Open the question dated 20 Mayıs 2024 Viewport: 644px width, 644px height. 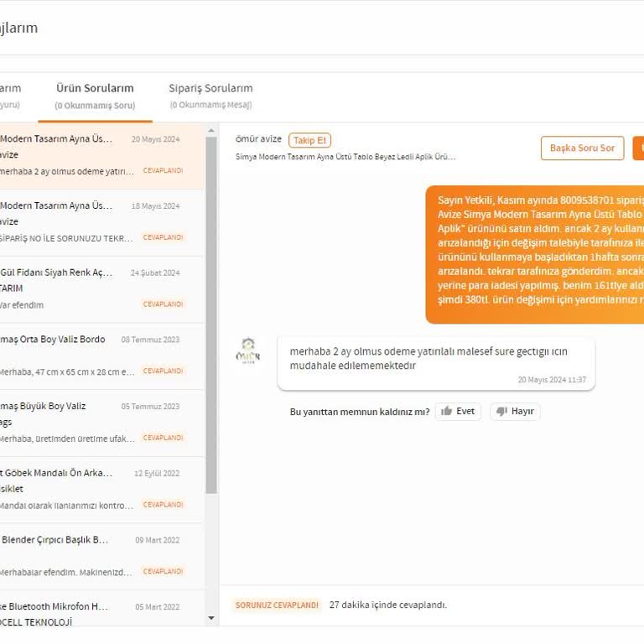[x=101, y=155]
